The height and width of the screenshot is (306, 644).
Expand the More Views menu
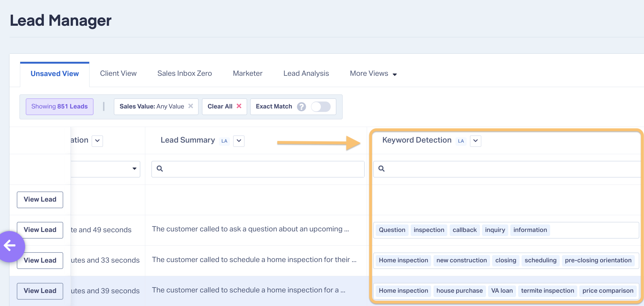(373, 74)
